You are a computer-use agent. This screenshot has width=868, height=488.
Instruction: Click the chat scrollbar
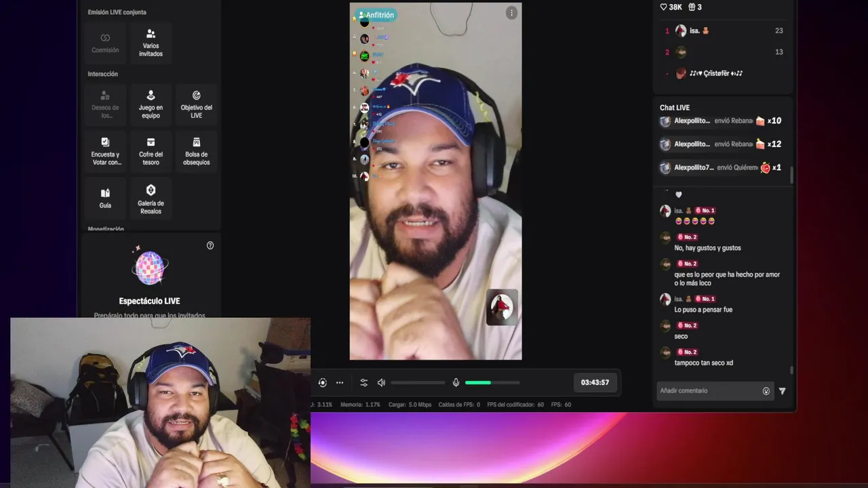coord(791,371)
